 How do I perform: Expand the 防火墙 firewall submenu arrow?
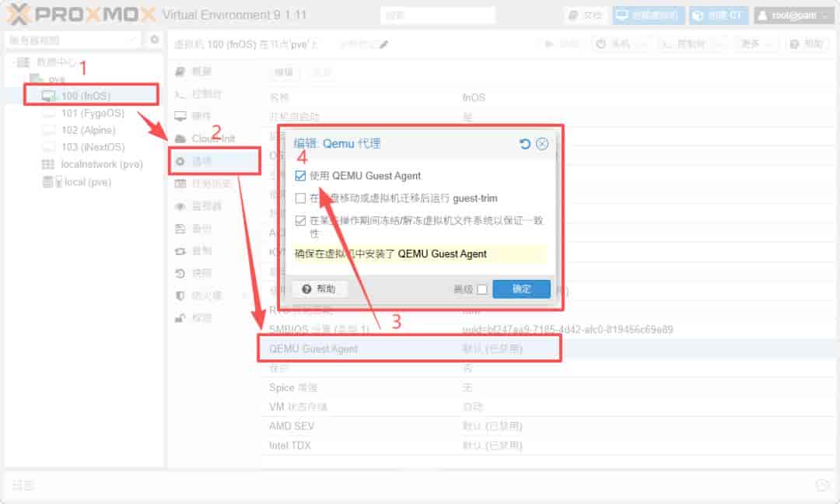(x=246, y=296)
